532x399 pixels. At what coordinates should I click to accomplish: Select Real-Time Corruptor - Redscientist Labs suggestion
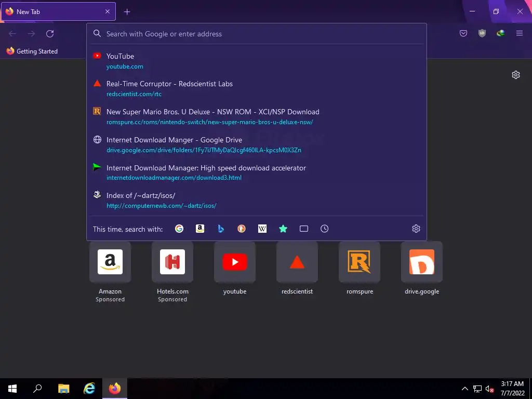[x=257, y=89]
